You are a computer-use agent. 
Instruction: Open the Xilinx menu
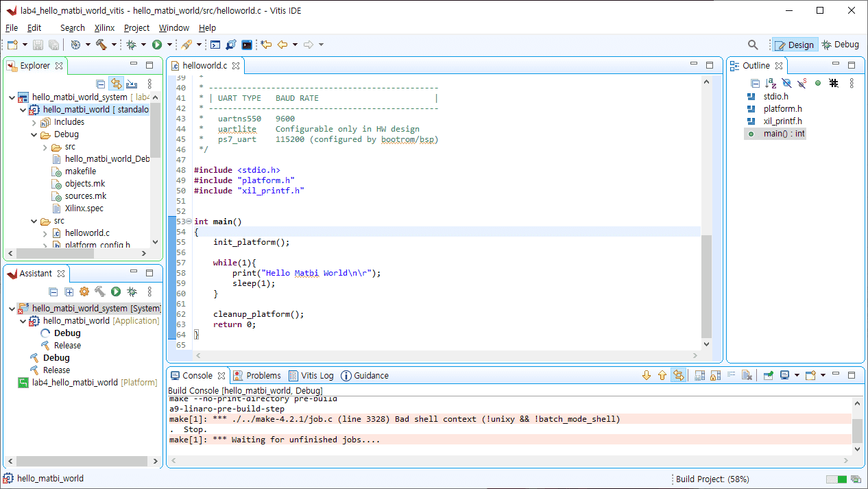pos(104,28)
